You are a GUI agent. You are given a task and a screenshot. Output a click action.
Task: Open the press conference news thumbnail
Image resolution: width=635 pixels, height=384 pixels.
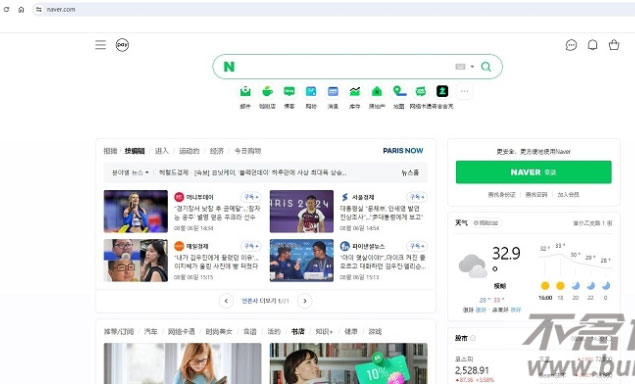302,260
